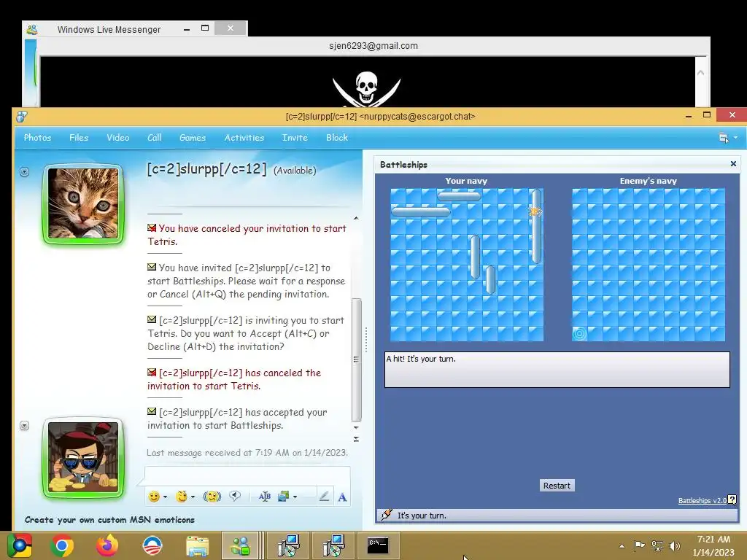The height and width of the screenshot is (560, 747).
Task: Click into the message input box
Action: 247,475
